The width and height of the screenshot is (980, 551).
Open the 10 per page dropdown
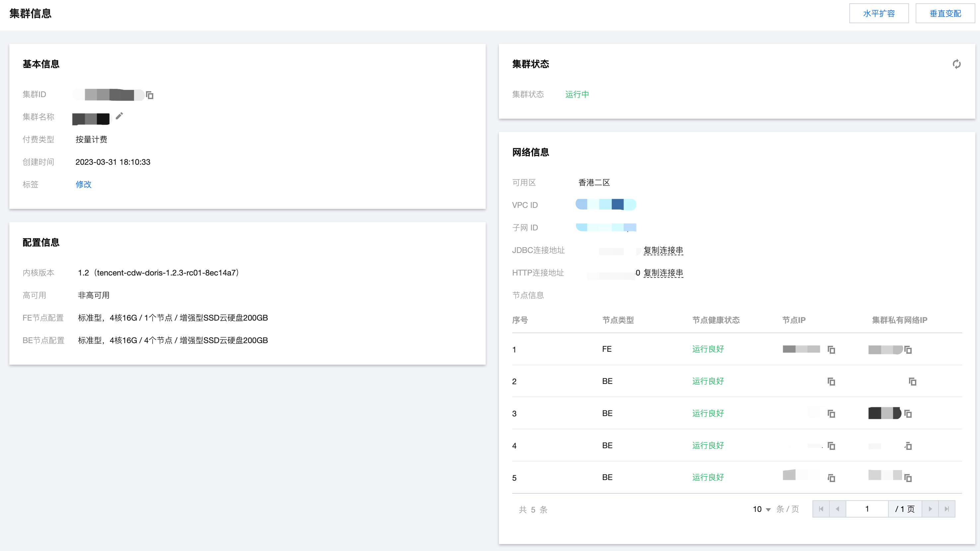(762, 509)
